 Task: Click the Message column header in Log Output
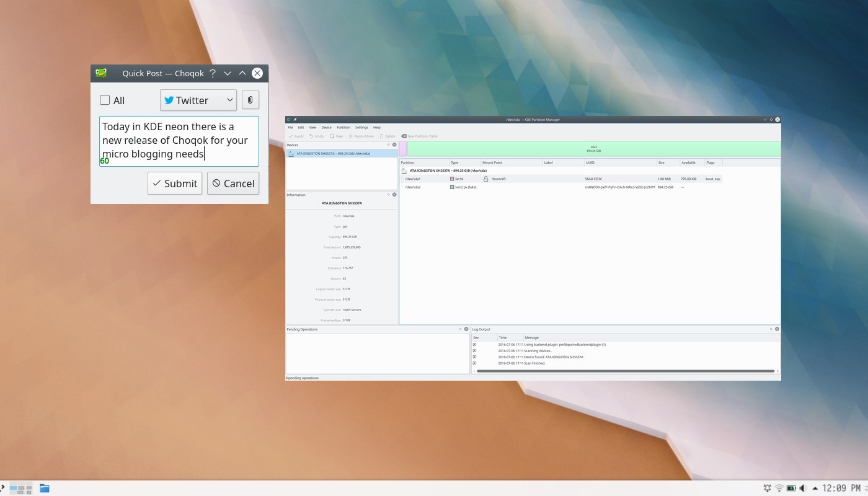(651, 337)
